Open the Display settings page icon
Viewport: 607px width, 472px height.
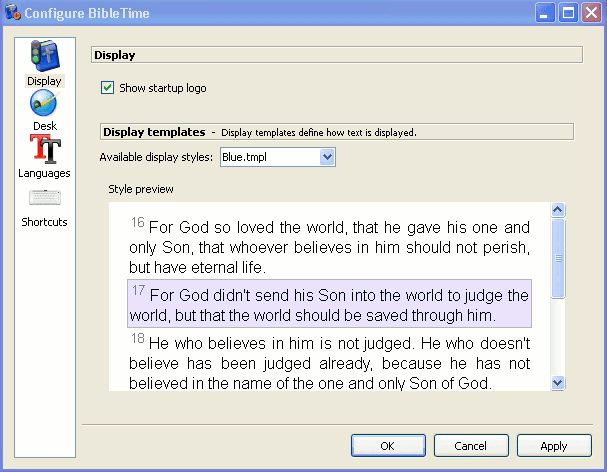coord(44,56)
